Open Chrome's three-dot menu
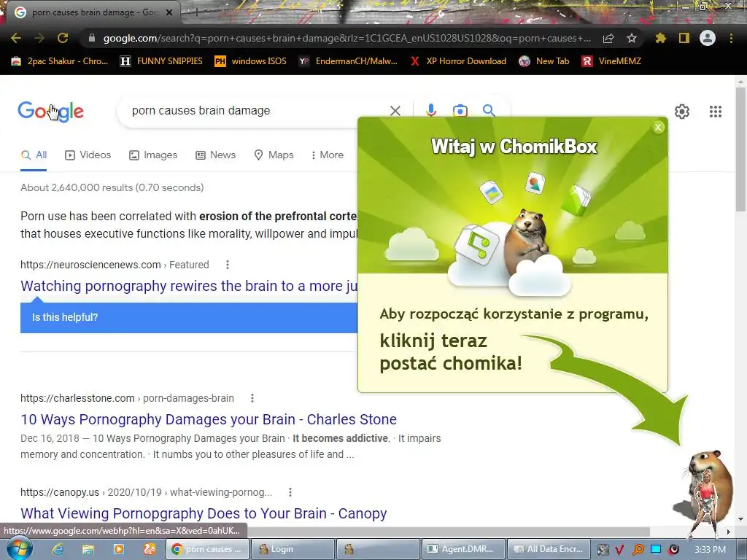Image resolution: width=747 pixels, height=560 pixels. coord(731,38)
